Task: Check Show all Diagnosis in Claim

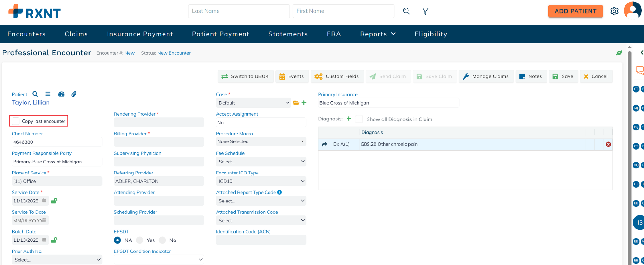Action: 359,119
